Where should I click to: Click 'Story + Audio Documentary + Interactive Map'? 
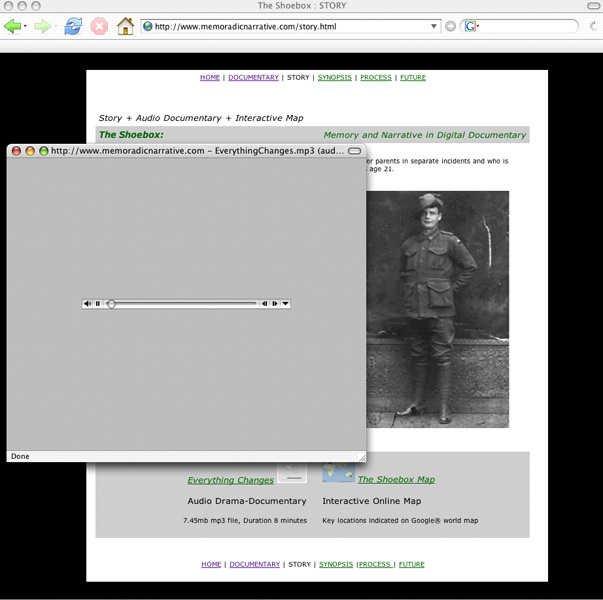(x=201, y=118)
